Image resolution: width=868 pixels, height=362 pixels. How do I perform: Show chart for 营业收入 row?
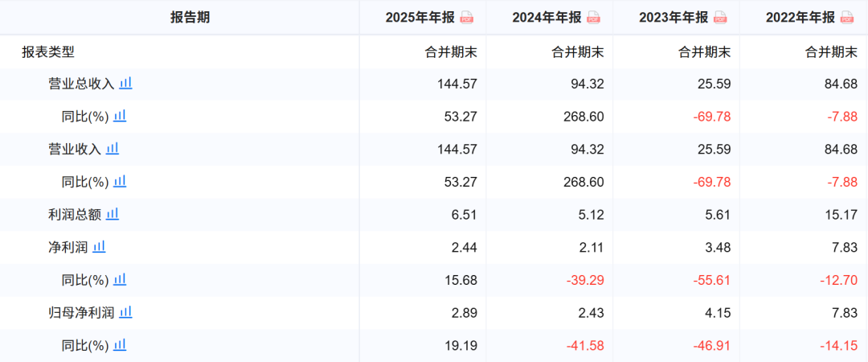pyautogui.click(x=113, y=149)
